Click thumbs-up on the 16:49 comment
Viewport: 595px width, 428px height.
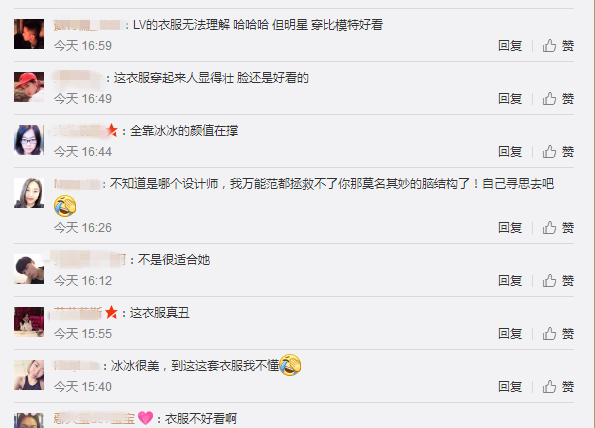coord(558,99)
